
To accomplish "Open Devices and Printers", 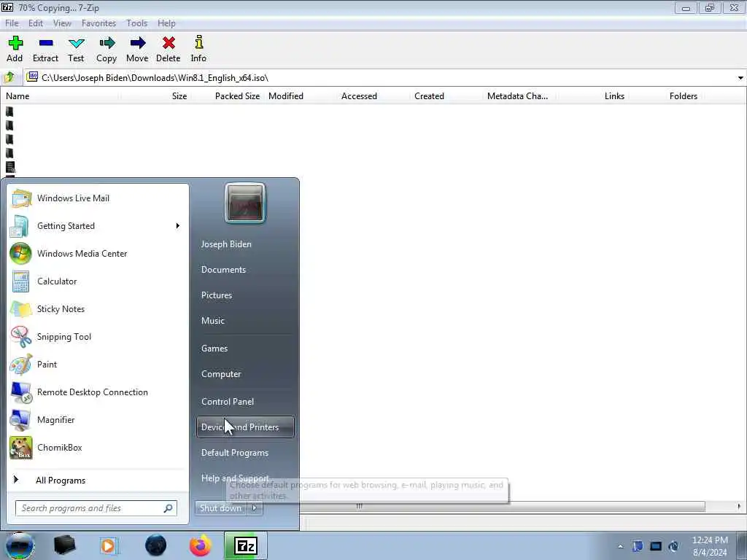I will click(x=245, y=427).
